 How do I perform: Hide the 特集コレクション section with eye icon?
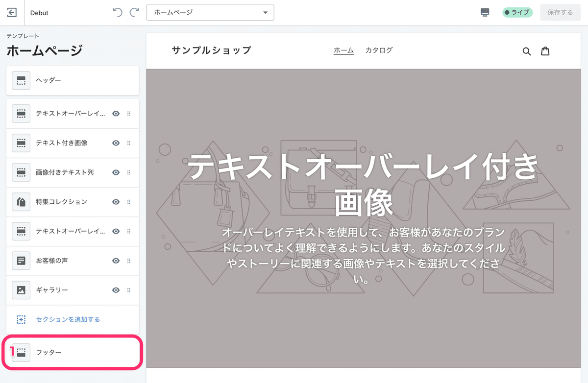tap(116, 202)
